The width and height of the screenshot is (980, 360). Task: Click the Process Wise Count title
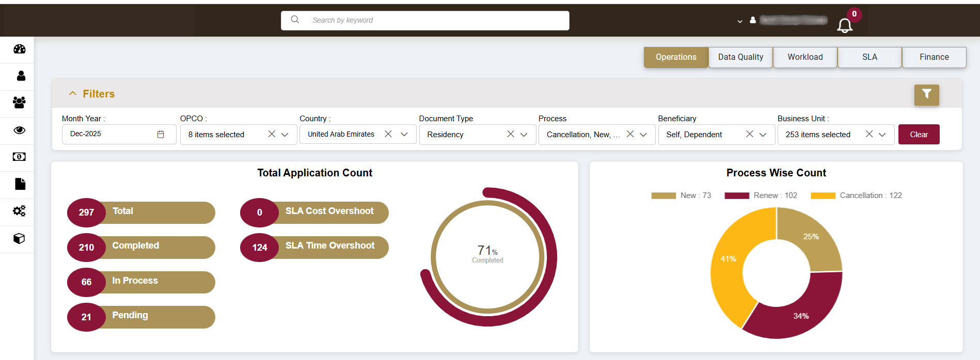point(776,173)
